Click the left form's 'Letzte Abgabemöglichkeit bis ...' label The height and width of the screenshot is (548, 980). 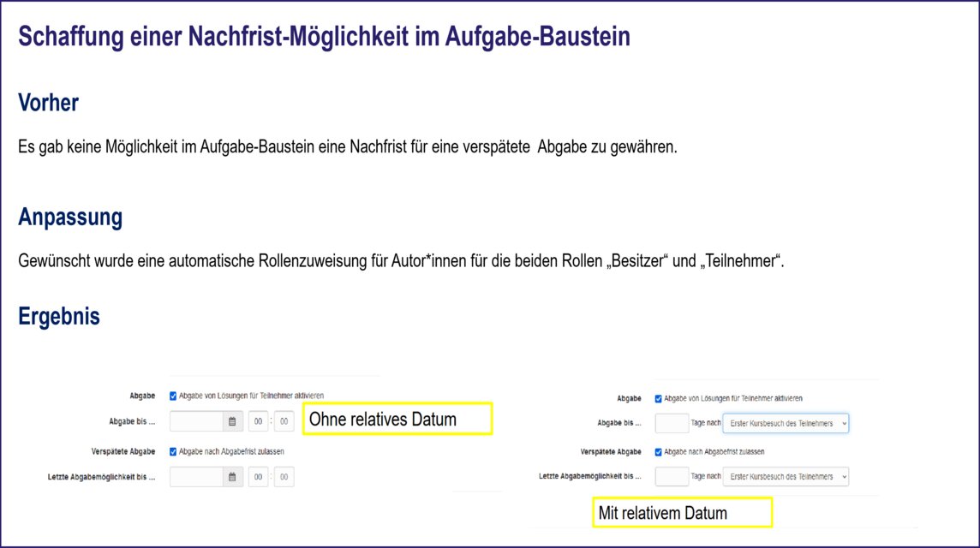pyautogui.click(x=101, y=478)
